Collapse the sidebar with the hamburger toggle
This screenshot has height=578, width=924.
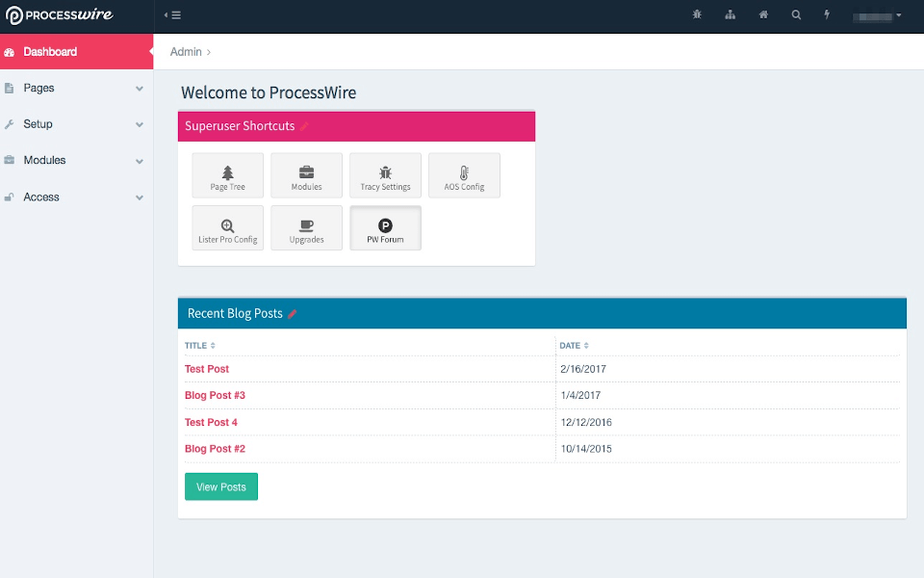[x=172, y=15]
